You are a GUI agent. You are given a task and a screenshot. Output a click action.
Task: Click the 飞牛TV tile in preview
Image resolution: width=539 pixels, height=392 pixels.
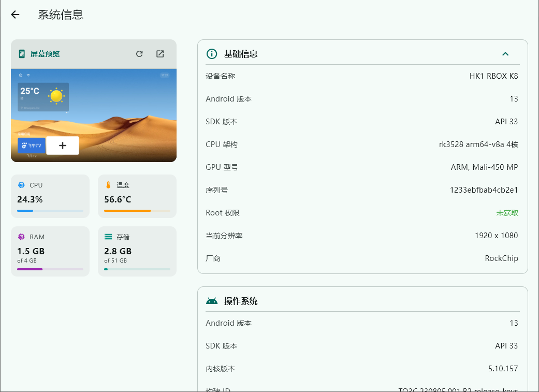(x=32, y=146)
